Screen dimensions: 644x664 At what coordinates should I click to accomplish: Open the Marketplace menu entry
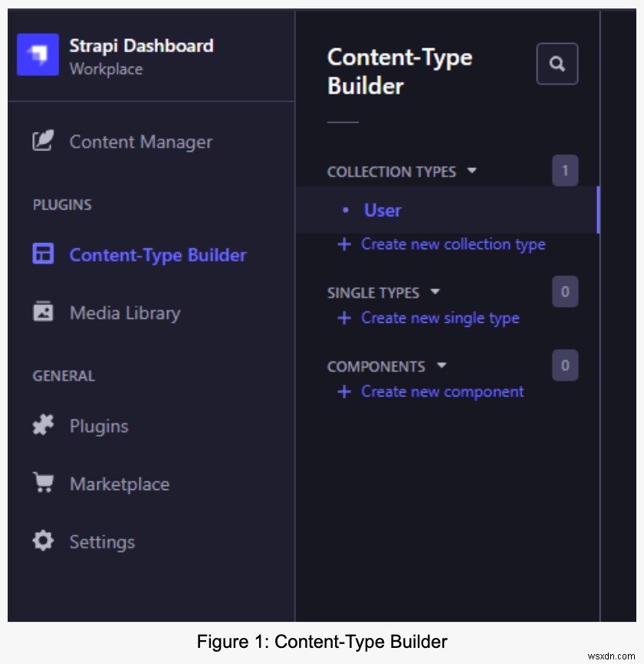point(120,484)
